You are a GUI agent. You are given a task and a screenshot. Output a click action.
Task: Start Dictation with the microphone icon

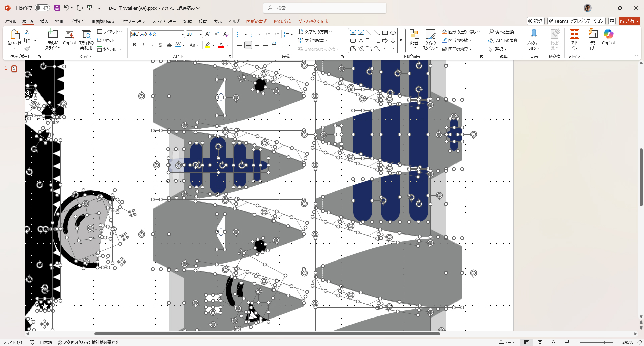point(534,35)
